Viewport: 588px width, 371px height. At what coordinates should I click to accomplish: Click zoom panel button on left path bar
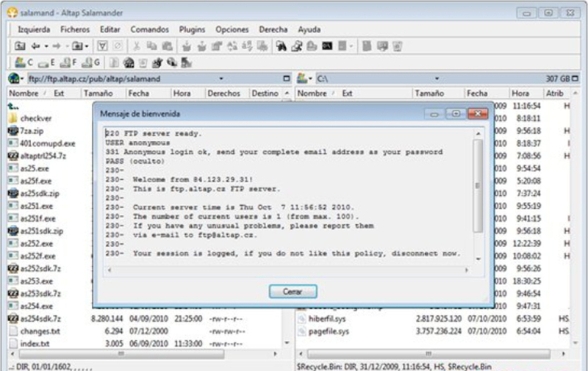287,79
